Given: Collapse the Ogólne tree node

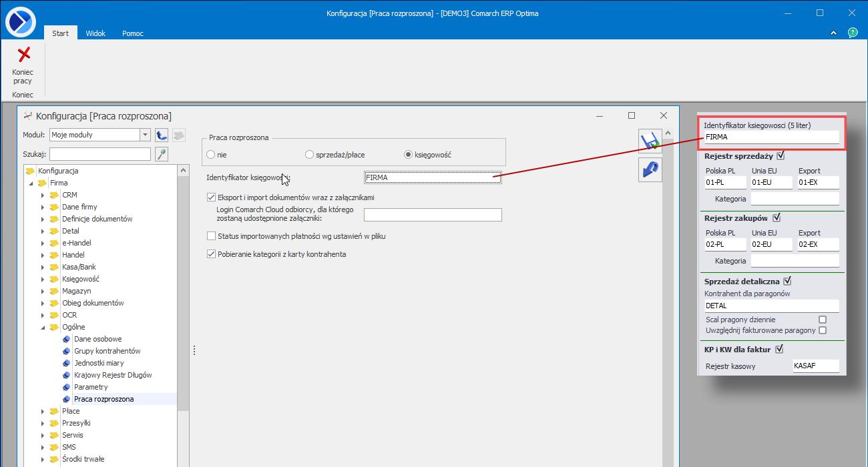Looking at the screenshot, I should click(43, 327).
